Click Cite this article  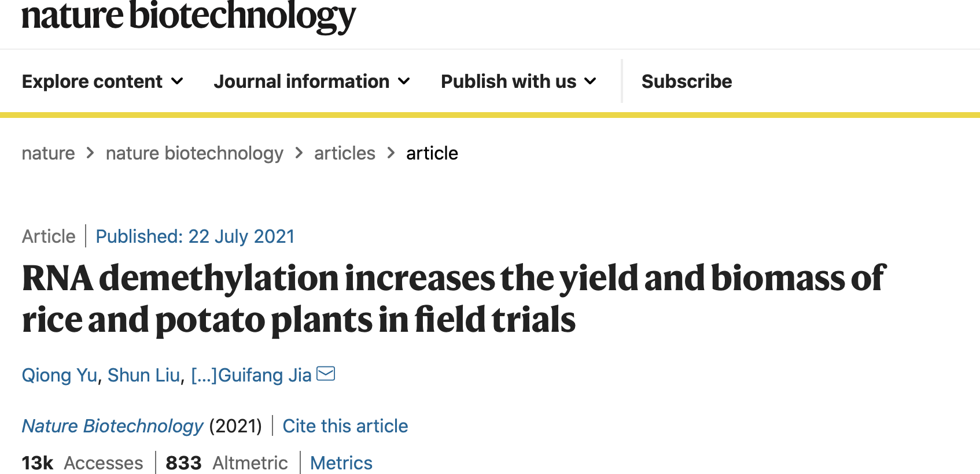coord(345,426)
